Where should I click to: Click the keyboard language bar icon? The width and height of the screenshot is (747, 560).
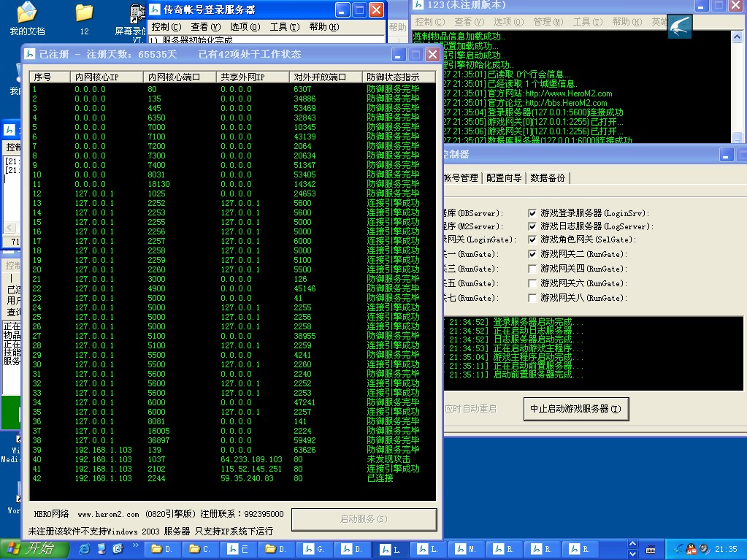coord(650,549)
